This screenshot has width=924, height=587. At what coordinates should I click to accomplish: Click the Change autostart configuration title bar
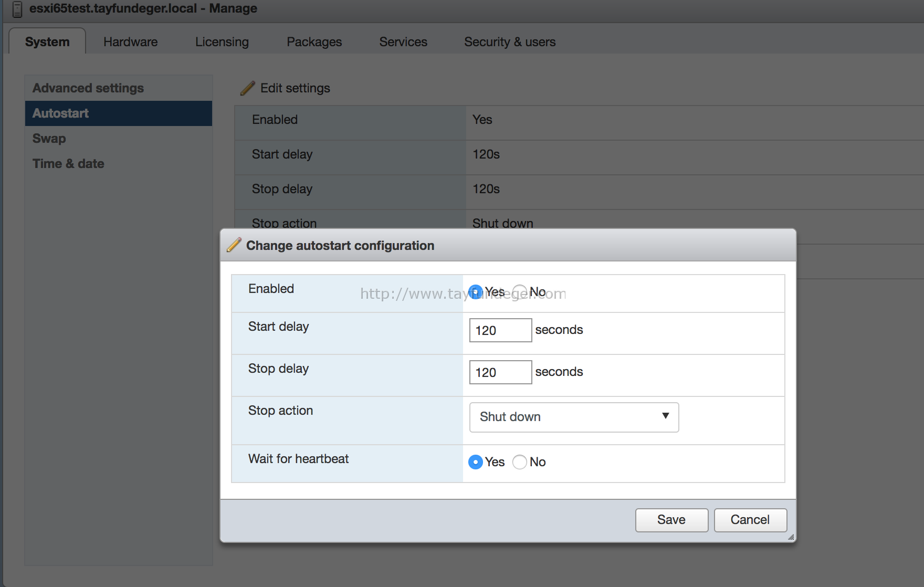(x=508, y=245)
